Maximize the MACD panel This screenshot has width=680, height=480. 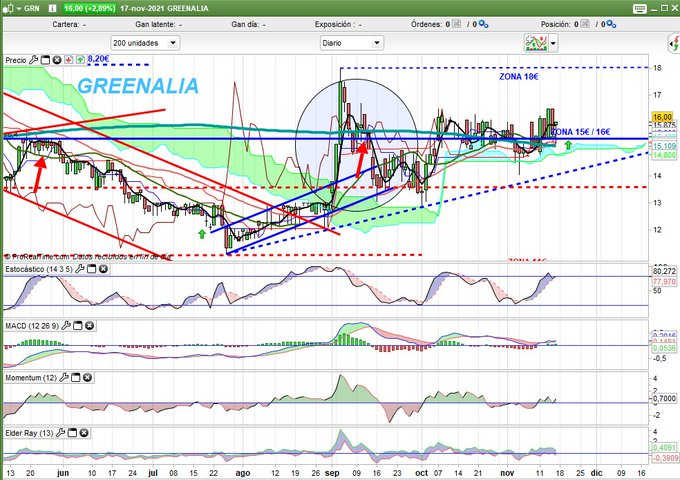tap(78, 325)
